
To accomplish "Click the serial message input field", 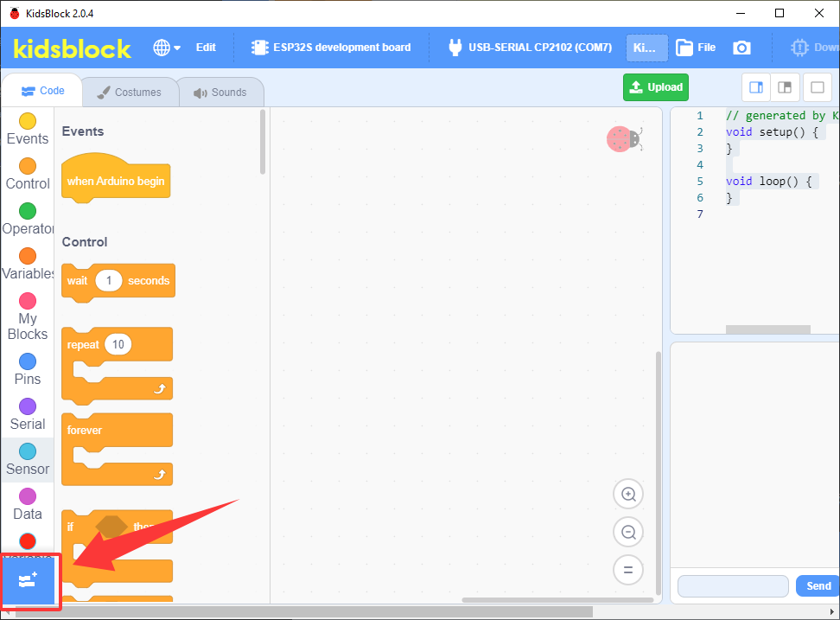I will click(x=733, y=586).
